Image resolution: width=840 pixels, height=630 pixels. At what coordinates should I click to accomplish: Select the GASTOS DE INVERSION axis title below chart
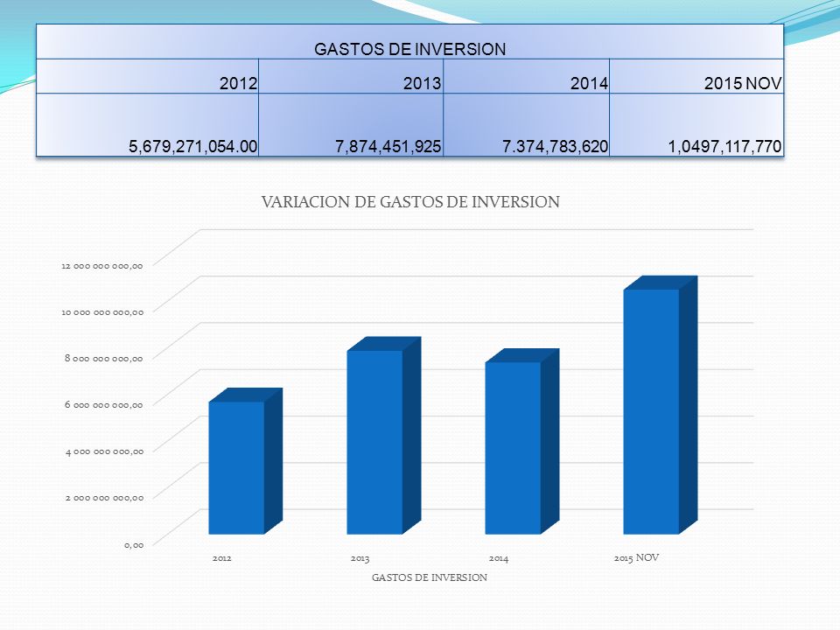pyautogui.click(x=430, y=577)
